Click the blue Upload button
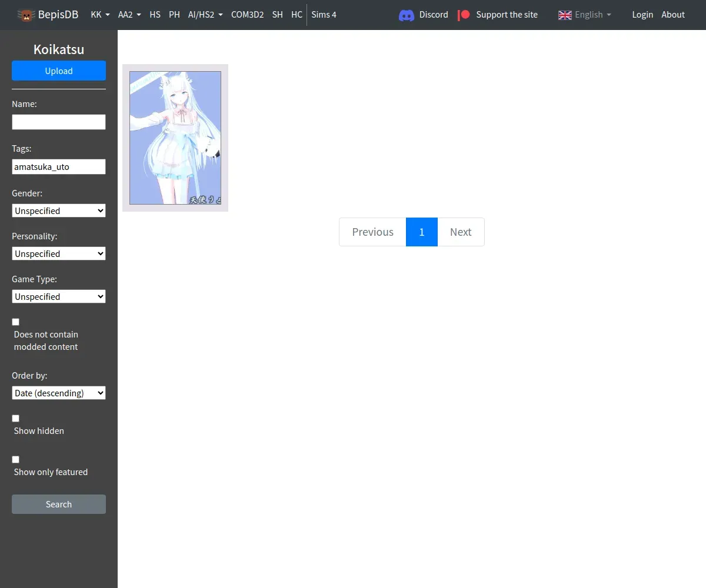The height and width of the screenshot is (588, 706). pyautogui.click(x=59, y=71)
